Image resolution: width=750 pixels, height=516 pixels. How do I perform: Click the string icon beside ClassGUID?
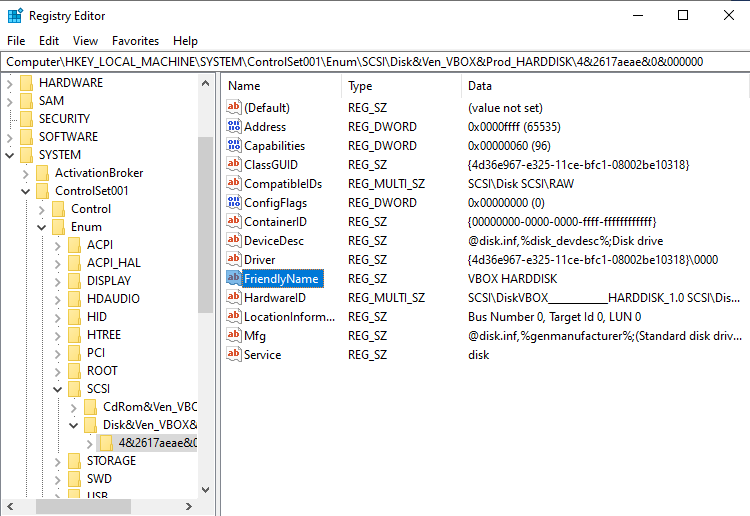pos(233,164)
